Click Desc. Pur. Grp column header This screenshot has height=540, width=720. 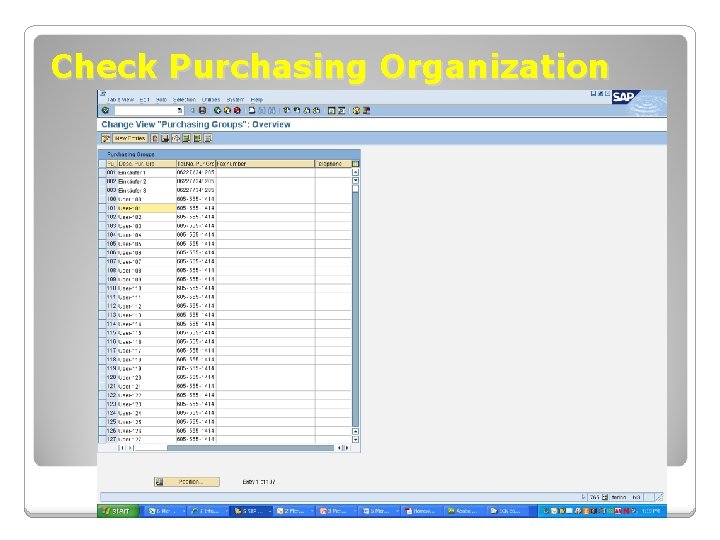(x=146, y=163)
